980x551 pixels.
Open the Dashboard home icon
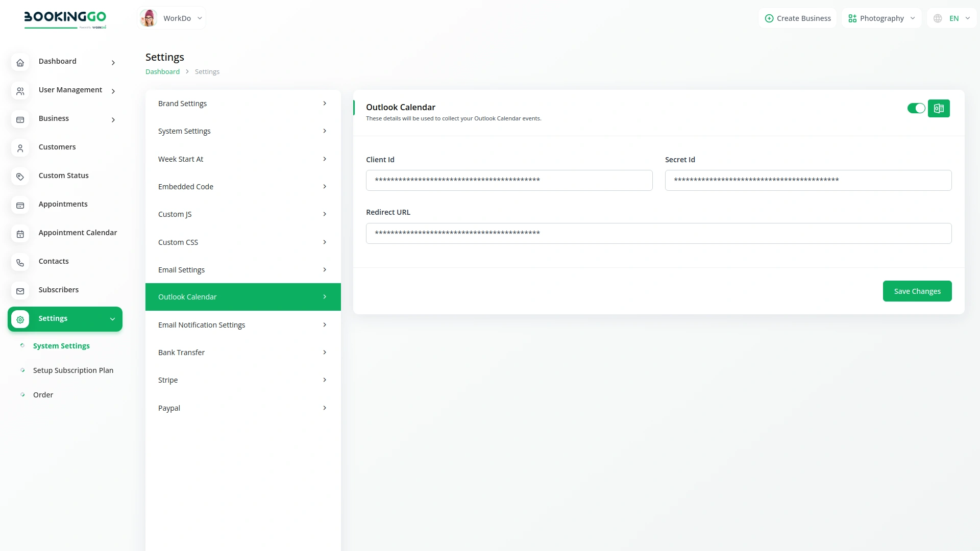20,62
